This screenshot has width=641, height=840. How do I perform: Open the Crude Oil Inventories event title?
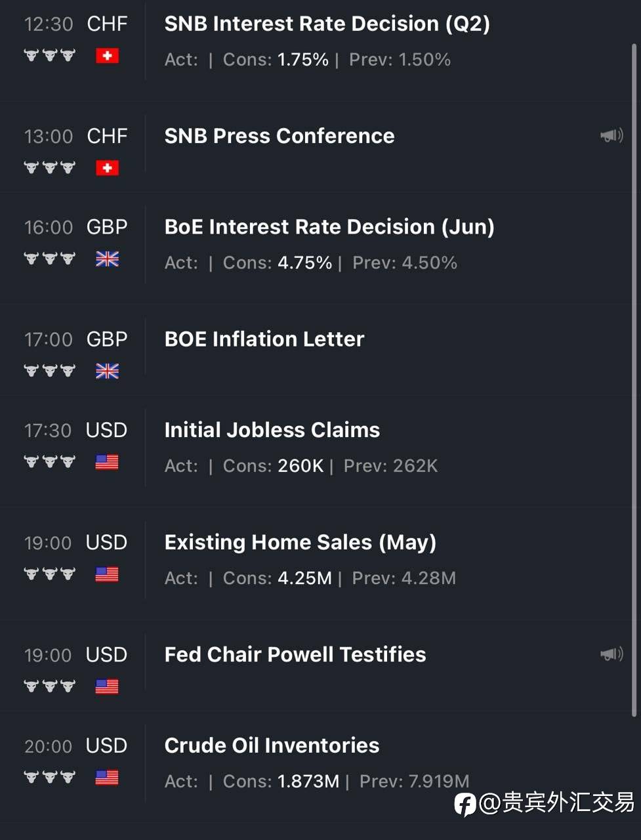(x=272, y=745)
